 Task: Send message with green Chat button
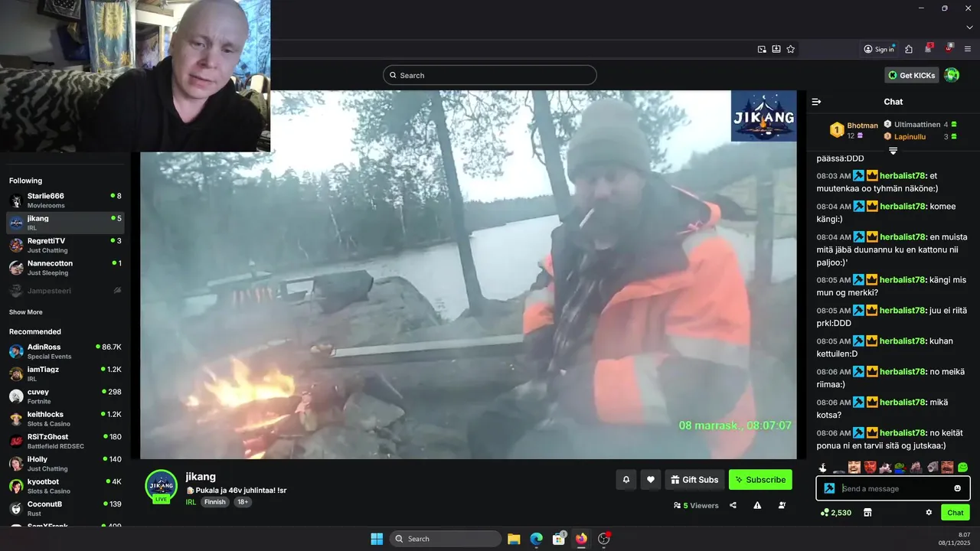point(955,513)
